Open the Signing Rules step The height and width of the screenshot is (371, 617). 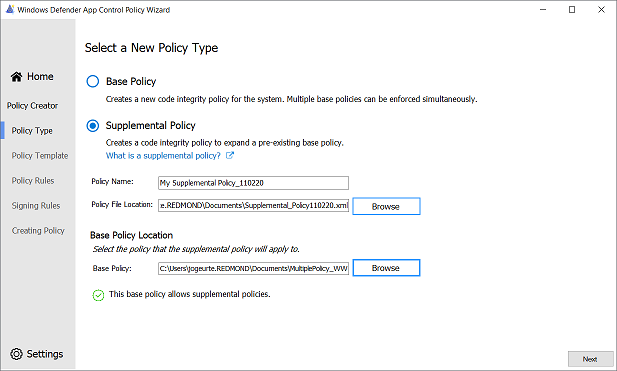[36, 206]
